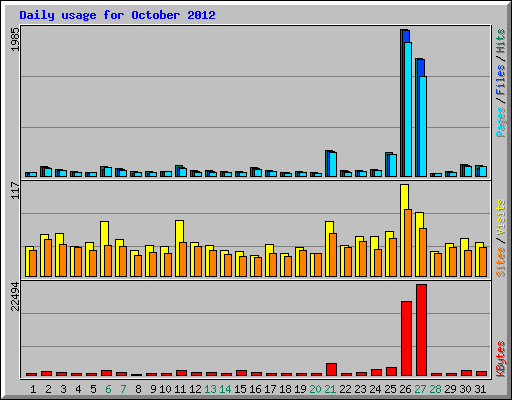Click the 117 visits axis label
512x400 pixels.
[15, 190]
